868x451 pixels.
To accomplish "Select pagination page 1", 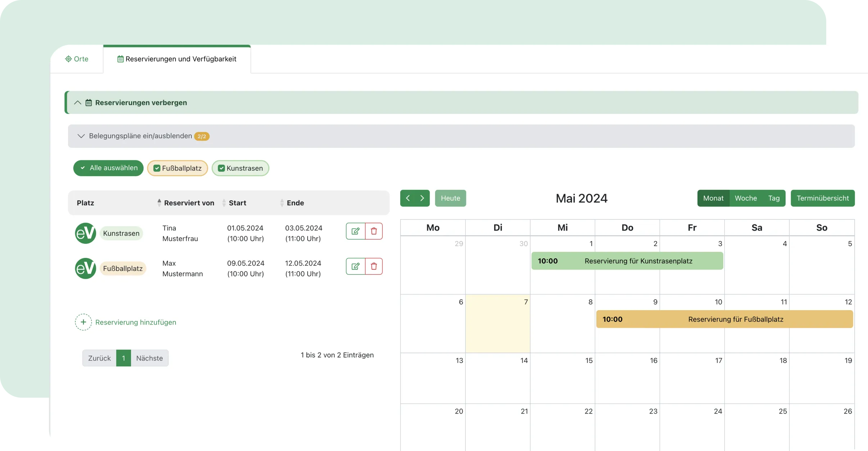I will 123,358.
